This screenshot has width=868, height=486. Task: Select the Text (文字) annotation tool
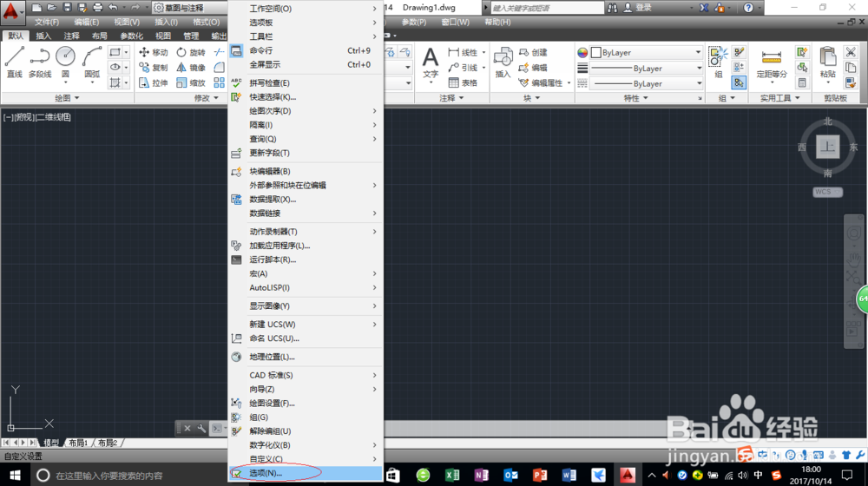pyautogui.click(x=431, y=64)
